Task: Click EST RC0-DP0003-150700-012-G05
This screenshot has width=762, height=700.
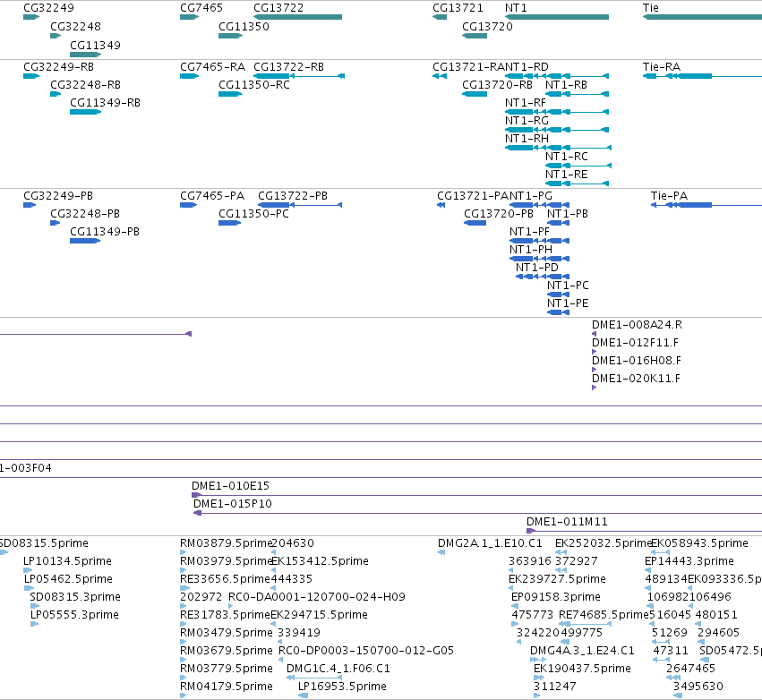Action: (x=366, y=651)
